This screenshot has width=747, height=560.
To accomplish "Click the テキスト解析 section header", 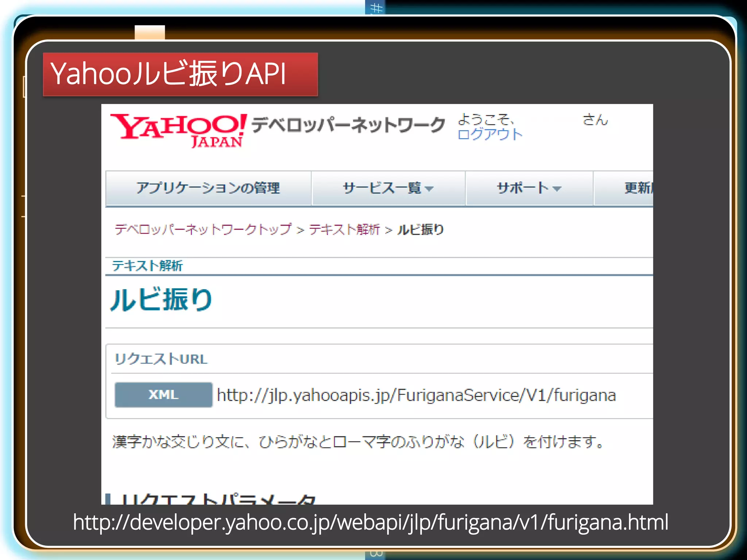I will pos(147,266).
